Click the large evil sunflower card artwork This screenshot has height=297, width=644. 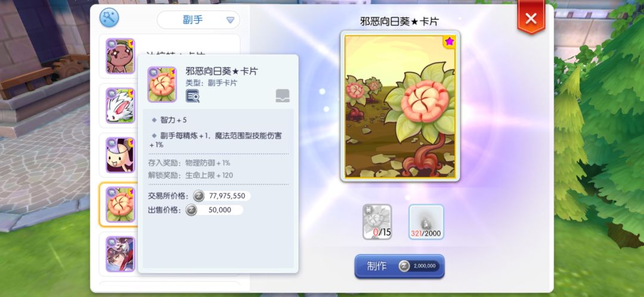tap(400, 106)
